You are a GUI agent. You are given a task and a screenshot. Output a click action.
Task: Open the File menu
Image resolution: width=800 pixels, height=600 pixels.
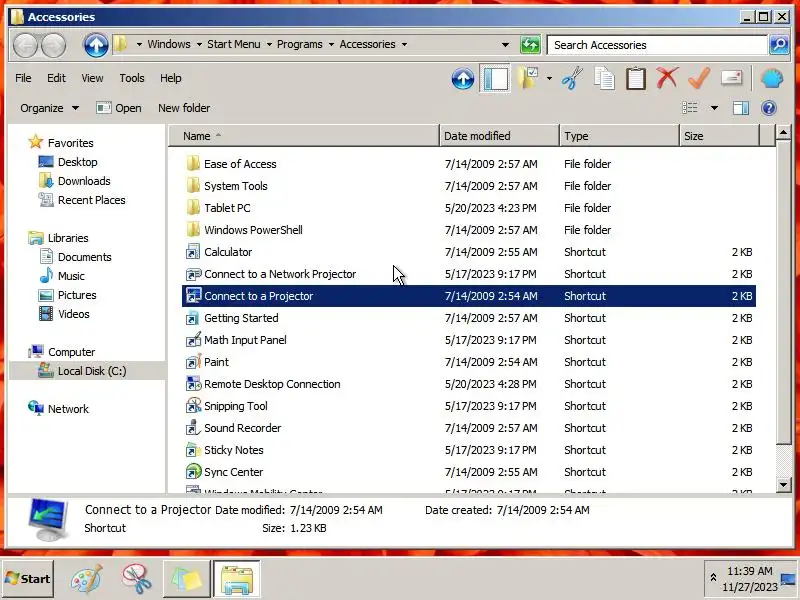(x=23, y=78)
